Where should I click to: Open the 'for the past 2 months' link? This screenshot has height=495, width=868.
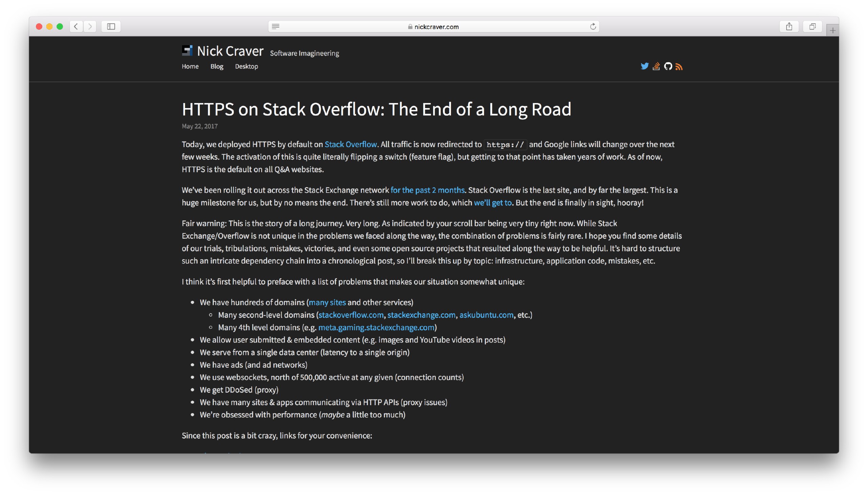click(x=427, y=190)
